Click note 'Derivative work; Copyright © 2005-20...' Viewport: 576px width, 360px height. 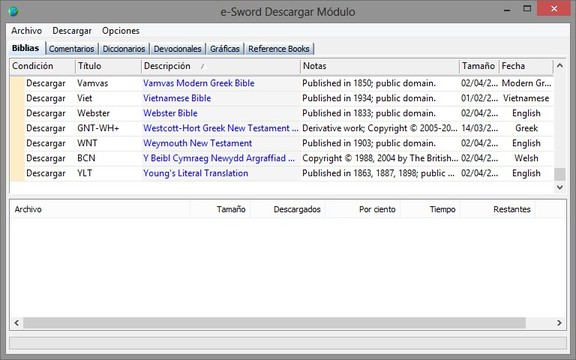coord(380,129)
